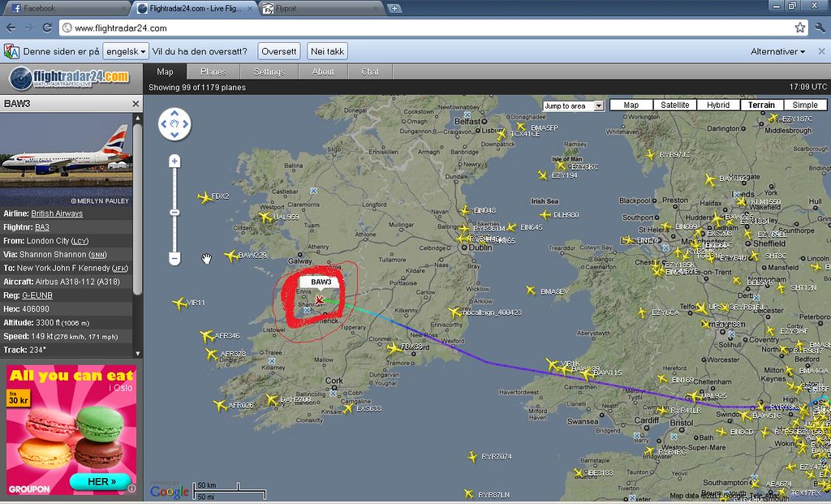
Task: Zoom in with map plus button
Action: coord(174,162)
